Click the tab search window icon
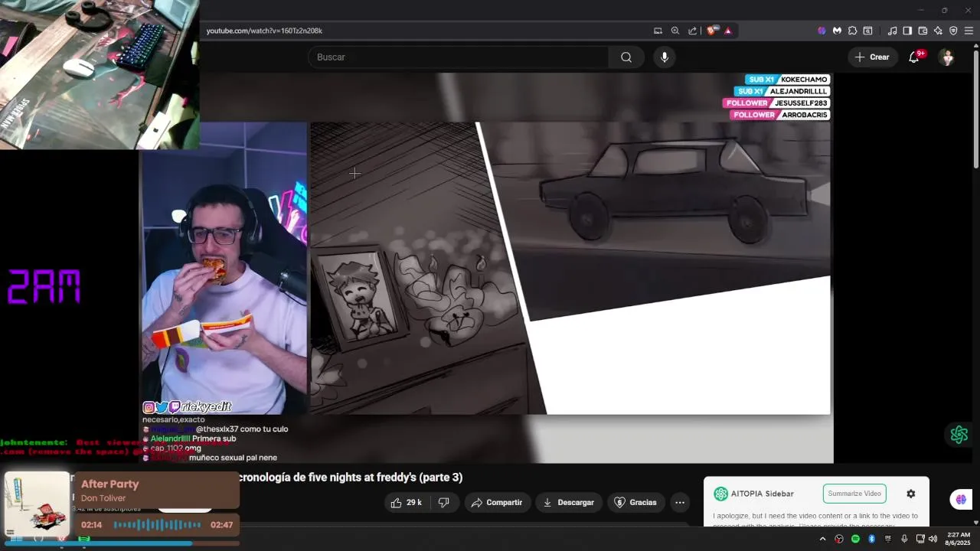 (x=867, y=31)
